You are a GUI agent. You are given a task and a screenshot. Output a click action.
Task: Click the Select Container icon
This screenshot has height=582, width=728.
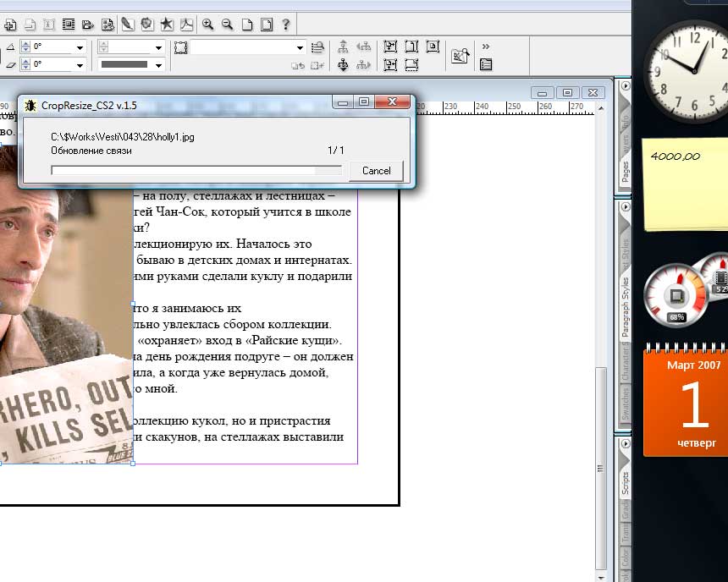click(343, 47)
